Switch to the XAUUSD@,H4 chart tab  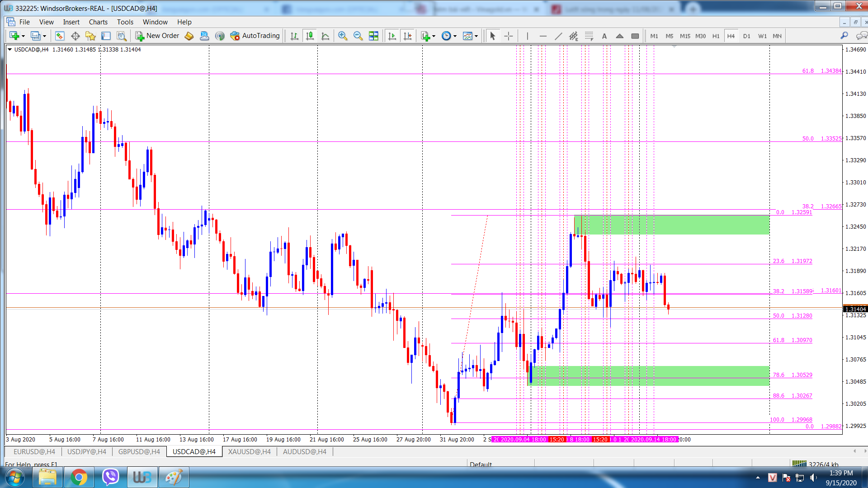pyautogui.click(x=250, y=451)
